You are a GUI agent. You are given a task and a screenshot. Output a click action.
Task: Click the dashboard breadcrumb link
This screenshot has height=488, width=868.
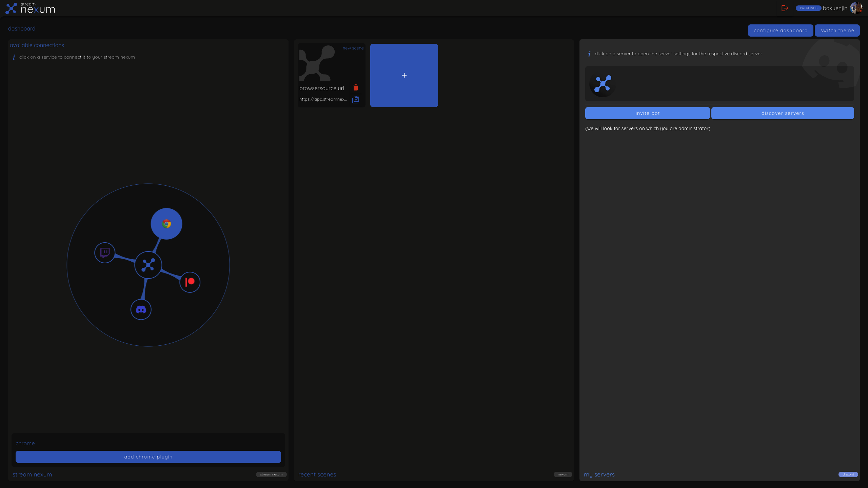(22, 28)
